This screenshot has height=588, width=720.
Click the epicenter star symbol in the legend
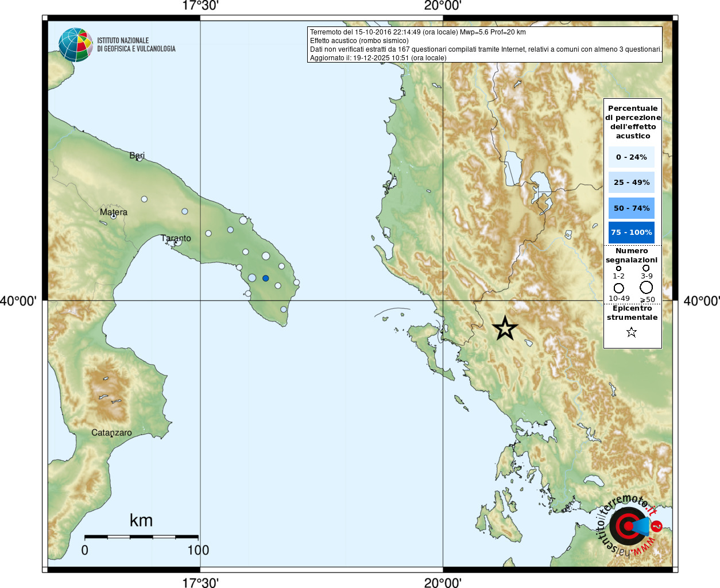tap(632, 332)
